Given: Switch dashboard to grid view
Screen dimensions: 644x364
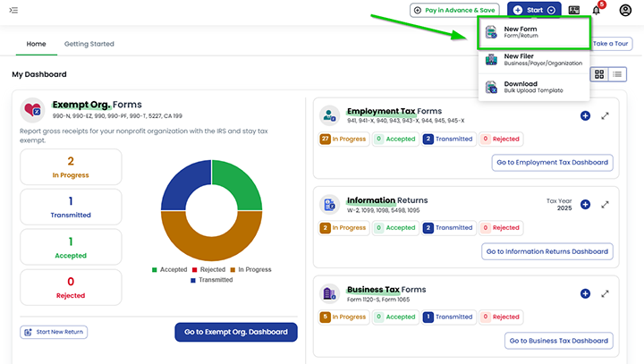Looking at the screenshot, I should (x=599, y=74).
